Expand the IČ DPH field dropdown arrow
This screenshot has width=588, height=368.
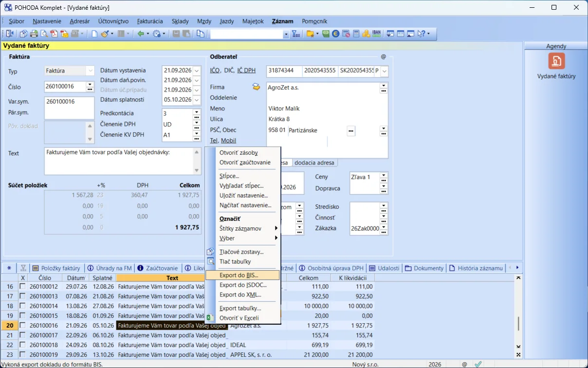click(385, 71)
